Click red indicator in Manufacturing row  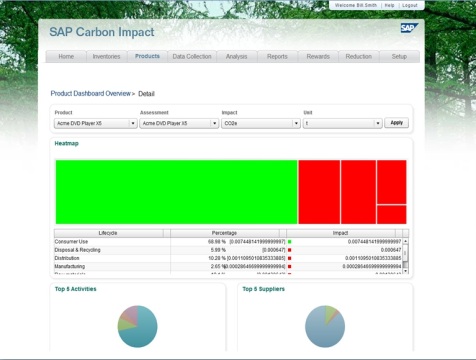point(289,267)
